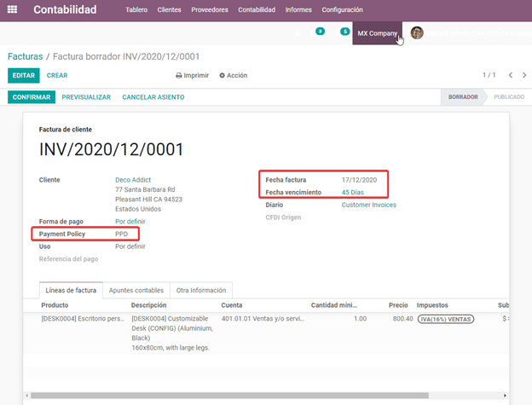Open the Imprimir print menu

[192, 75]
